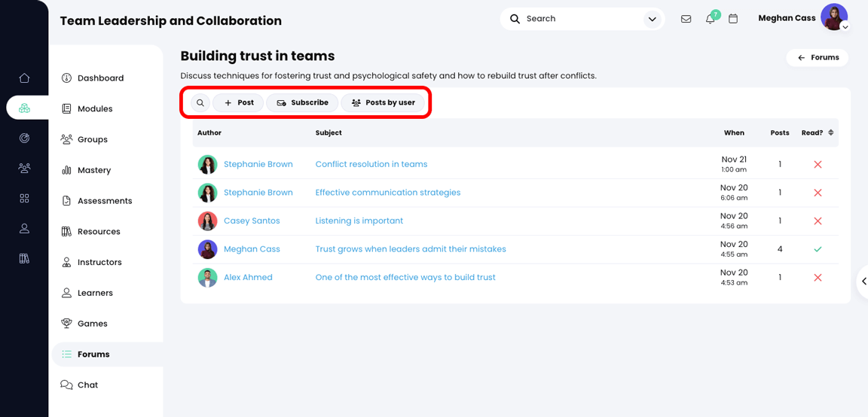Open the people group icon in left rail

pyautogui.click(x=24, y=168)
